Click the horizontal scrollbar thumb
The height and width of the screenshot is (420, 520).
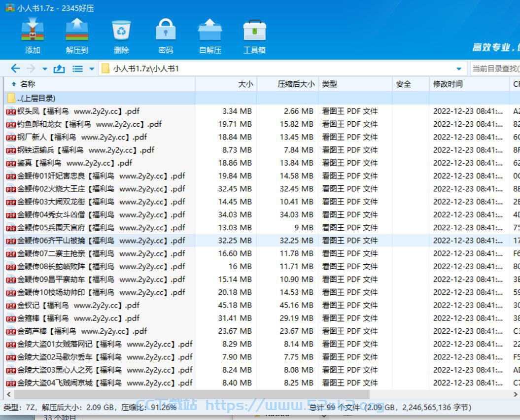192,394
